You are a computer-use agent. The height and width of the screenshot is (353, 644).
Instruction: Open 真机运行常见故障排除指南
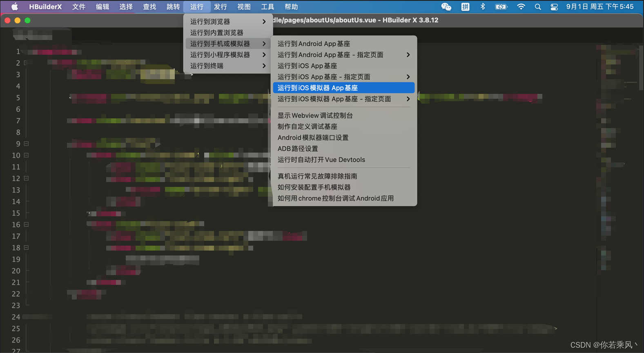click(344, 176)
